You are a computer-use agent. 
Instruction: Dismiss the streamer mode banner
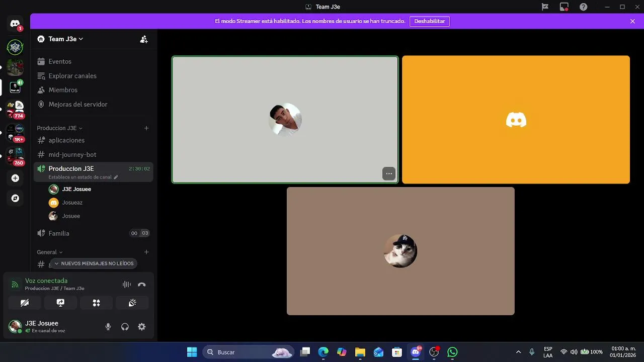coord(632,21)
